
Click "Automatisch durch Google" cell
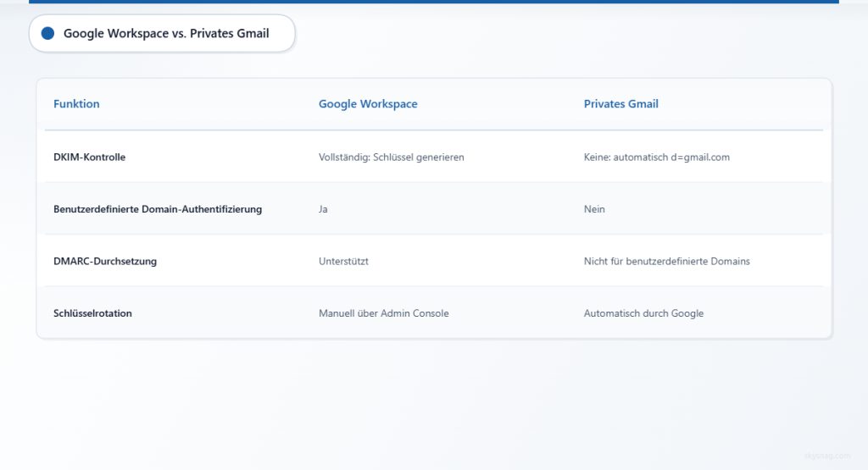click(x=643, y=313)
